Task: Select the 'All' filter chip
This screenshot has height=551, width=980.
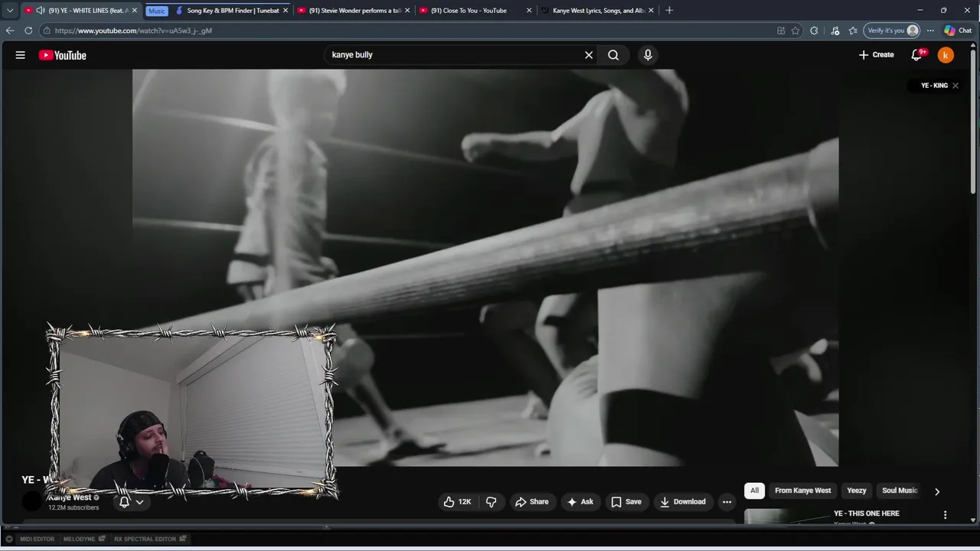Action: point(754,491)
